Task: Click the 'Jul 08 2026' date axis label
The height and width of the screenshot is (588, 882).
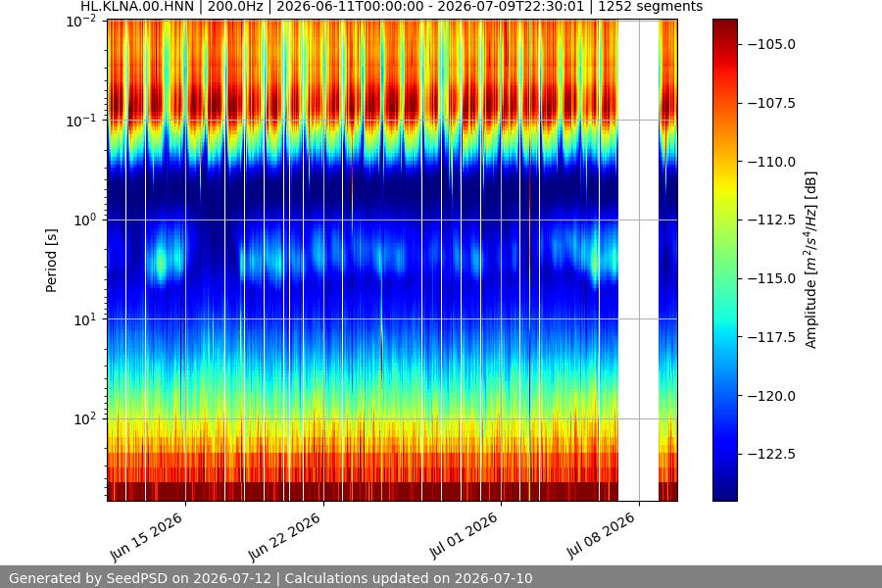Action: click(x=602, y=536)
